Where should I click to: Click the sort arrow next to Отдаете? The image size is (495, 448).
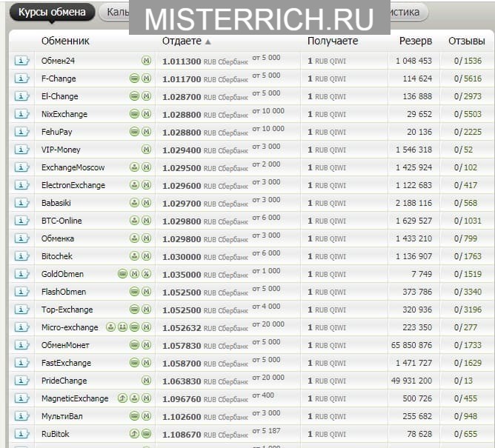coord(207,41)
